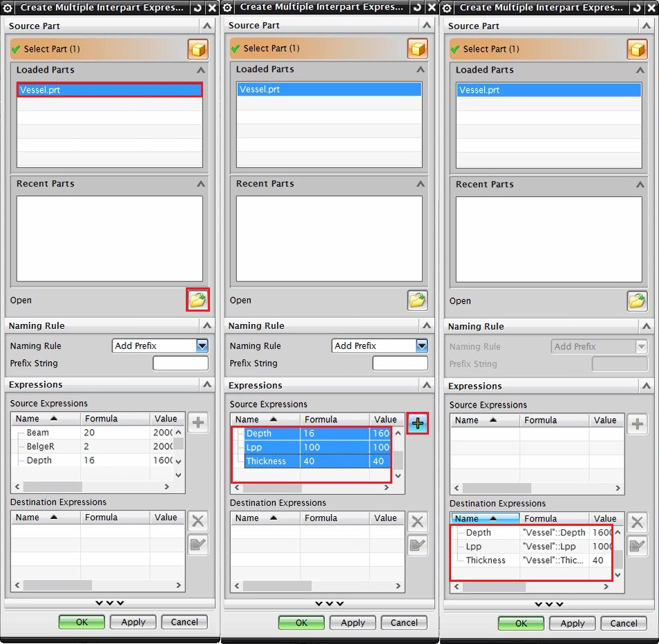Click the reset arrow icon in middle dialog title
659x644 pixels.
click(417, 8)
